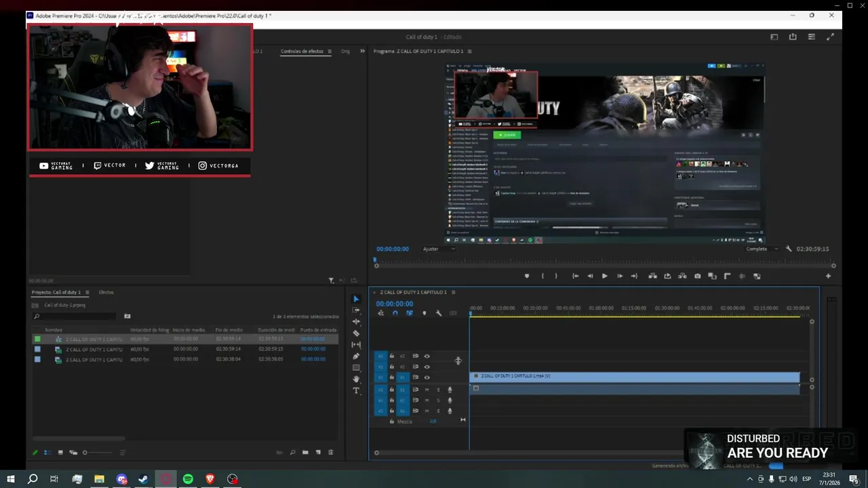
Task: Click timeline Add Marker icon
Action: (x=425, y=313)
